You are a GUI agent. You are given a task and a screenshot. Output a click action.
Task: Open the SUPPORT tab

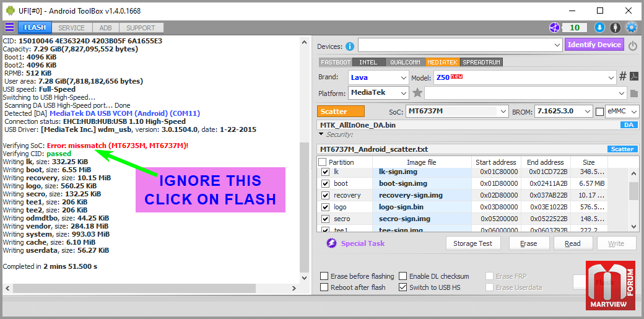[141, 28]
